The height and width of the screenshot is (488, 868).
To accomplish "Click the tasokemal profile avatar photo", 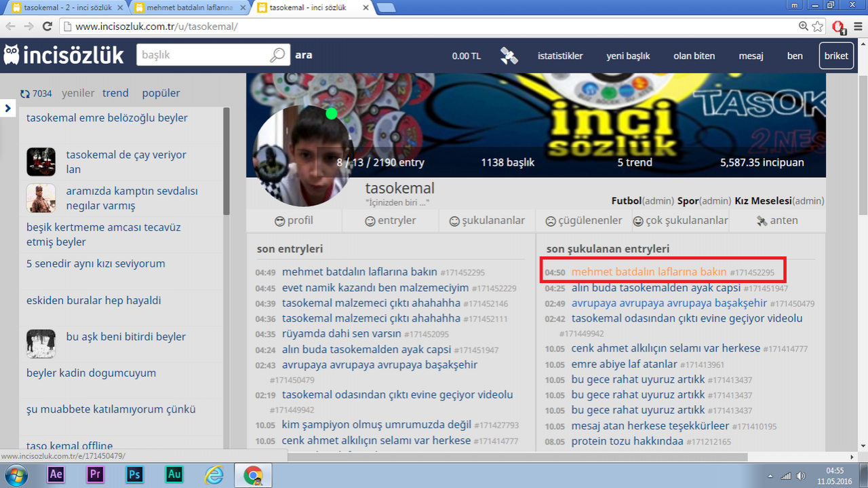I will (303, 156).
